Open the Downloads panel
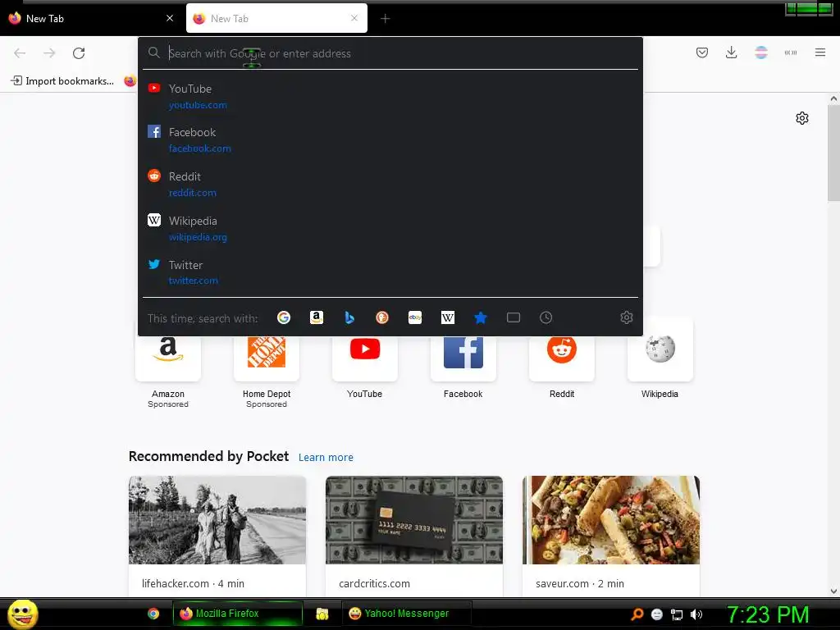This screenshot has height=630, width=840. coord(731,52)
